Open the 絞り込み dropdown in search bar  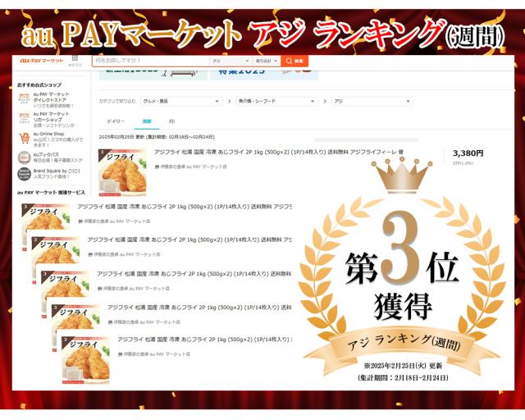click(267, 61)
